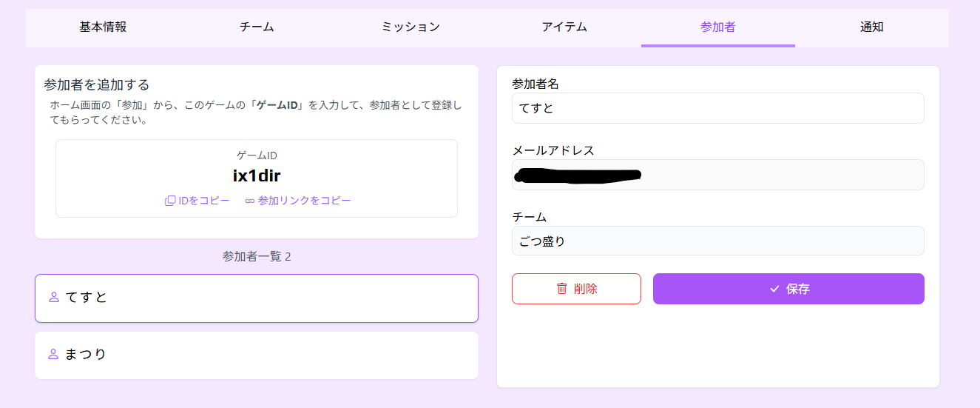Viewport: 980px width, 408px height.
Task: Click the chain link icon beside 参加リンクをコピー
Action: (x=250, y=201)
